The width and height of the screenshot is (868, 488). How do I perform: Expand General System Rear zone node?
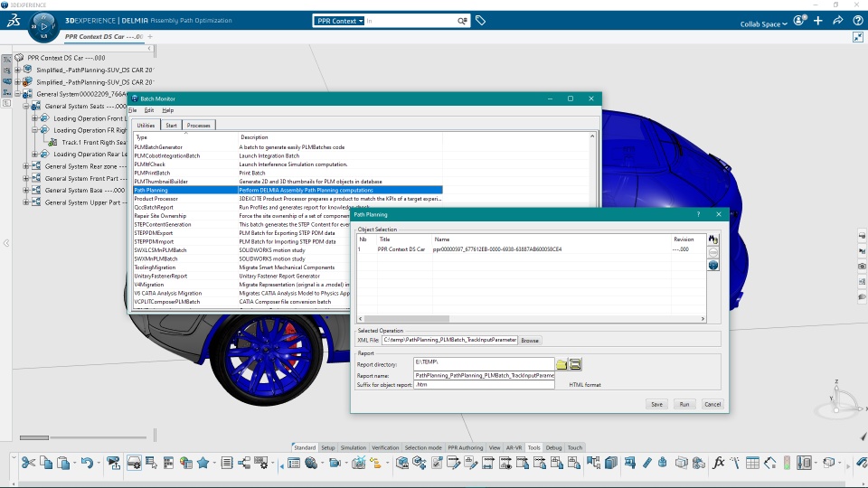25,166
